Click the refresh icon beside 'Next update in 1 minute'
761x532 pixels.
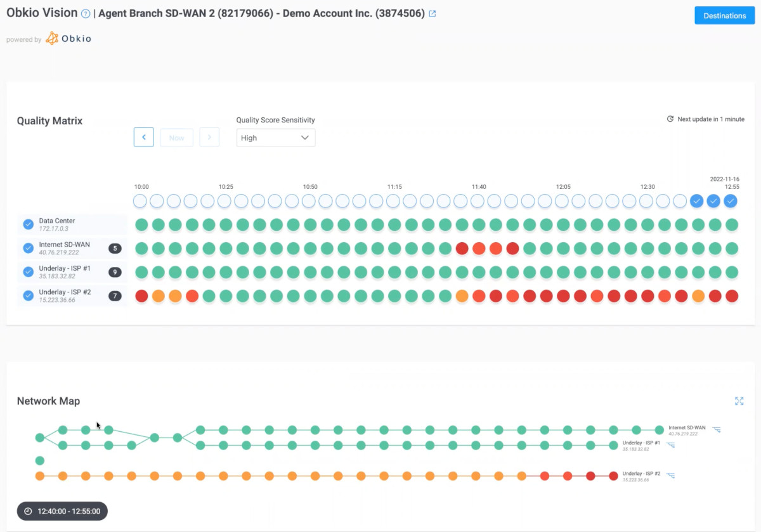(670, 119)
